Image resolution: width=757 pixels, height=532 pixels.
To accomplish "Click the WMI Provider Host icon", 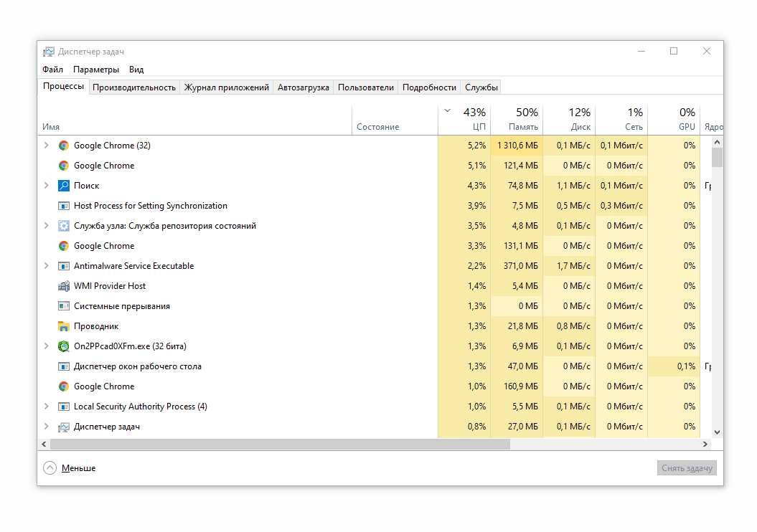I will tap(64, 286).
